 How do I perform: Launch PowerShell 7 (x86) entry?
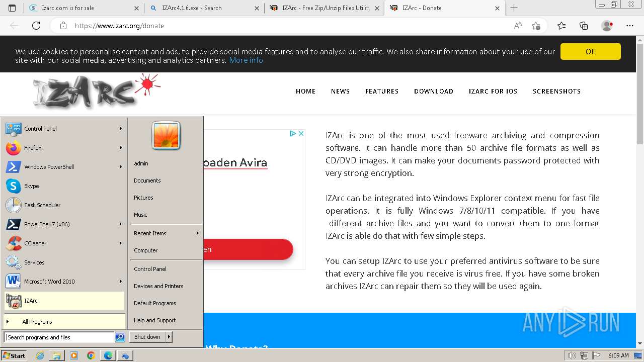click(64, 224)
